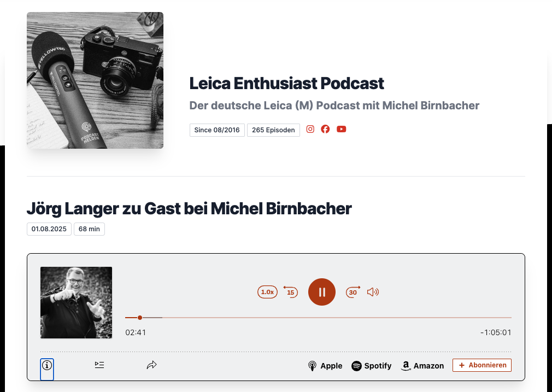Click the '68 min' duration badge
Image resolution: width=552 pixels, height=392 pixels.
[89, 229]
